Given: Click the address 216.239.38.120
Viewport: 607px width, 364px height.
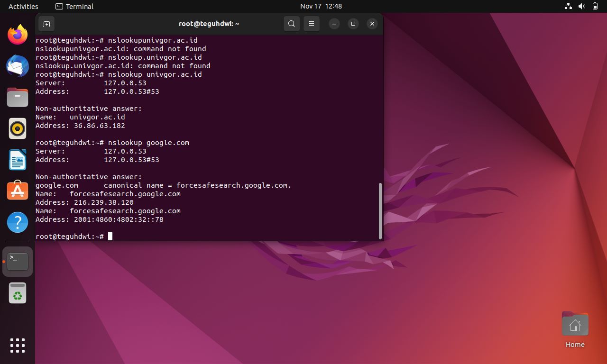Looking at the screenshot, I should coord(104,202).
